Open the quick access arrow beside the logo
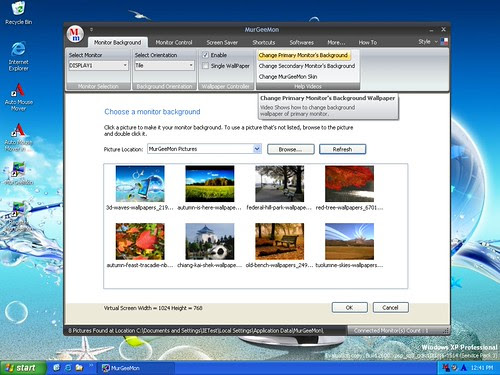This screenshot has width=500, height=375. (x=91, y=30)
